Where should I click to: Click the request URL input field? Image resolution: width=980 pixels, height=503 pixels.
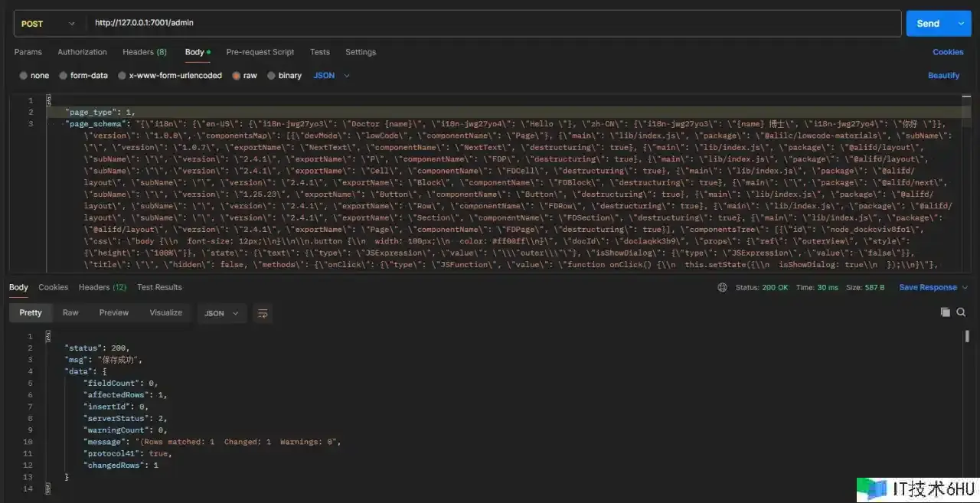pyautogui.click(x=490, y=24)
